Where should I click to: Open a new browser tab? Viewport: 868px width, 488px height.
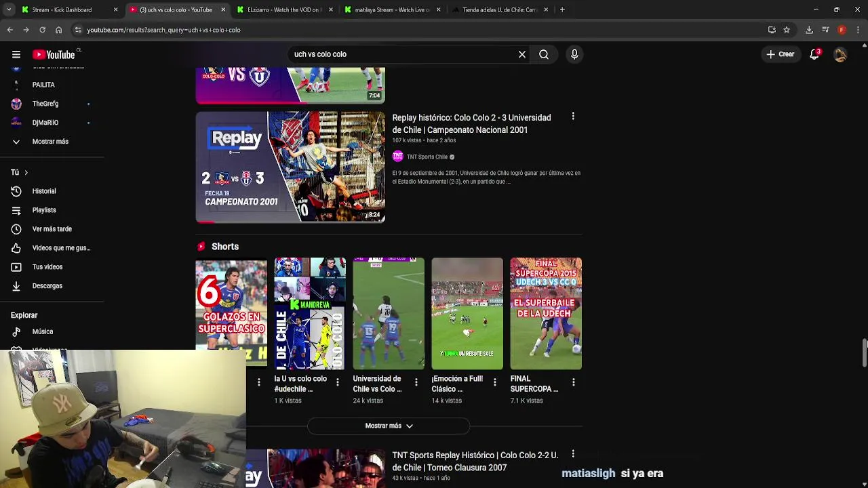[562, 9]
